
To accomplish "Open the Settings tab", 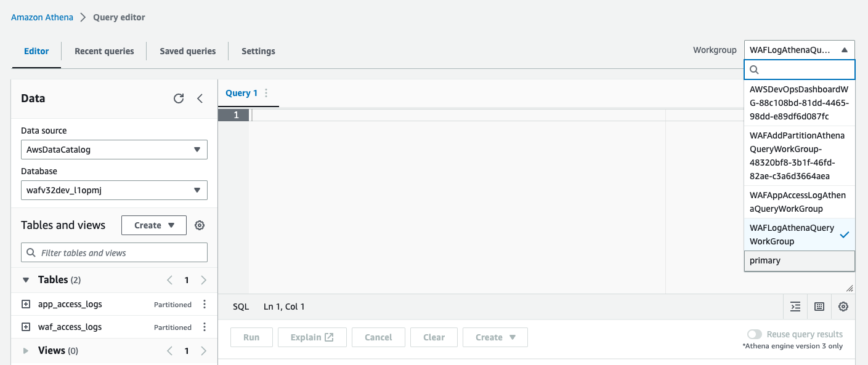I will [258, 51].
